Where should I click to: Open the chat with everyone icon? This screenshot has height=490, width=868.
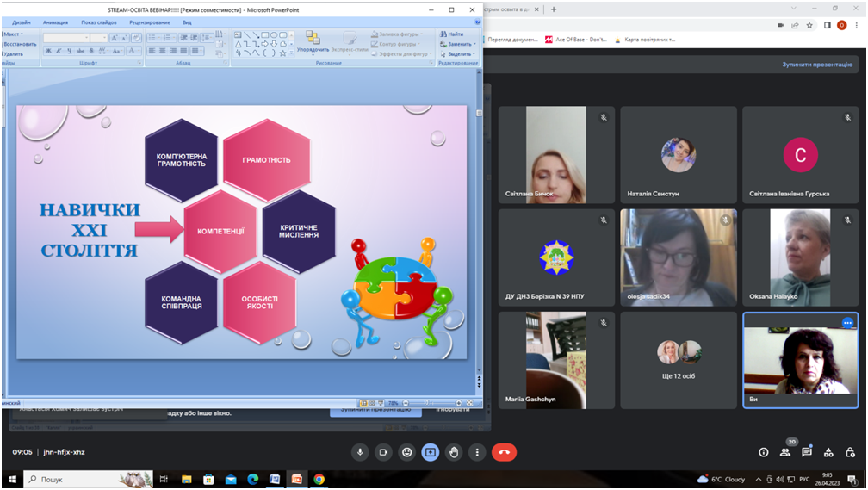click(x=807, y=452)
